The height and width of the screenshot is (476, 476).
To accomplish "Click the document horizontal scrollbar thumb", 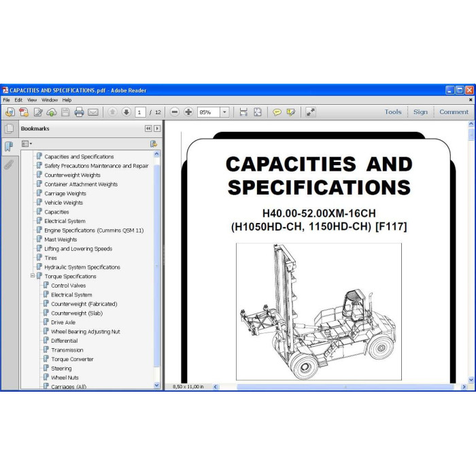I will 345,387.
